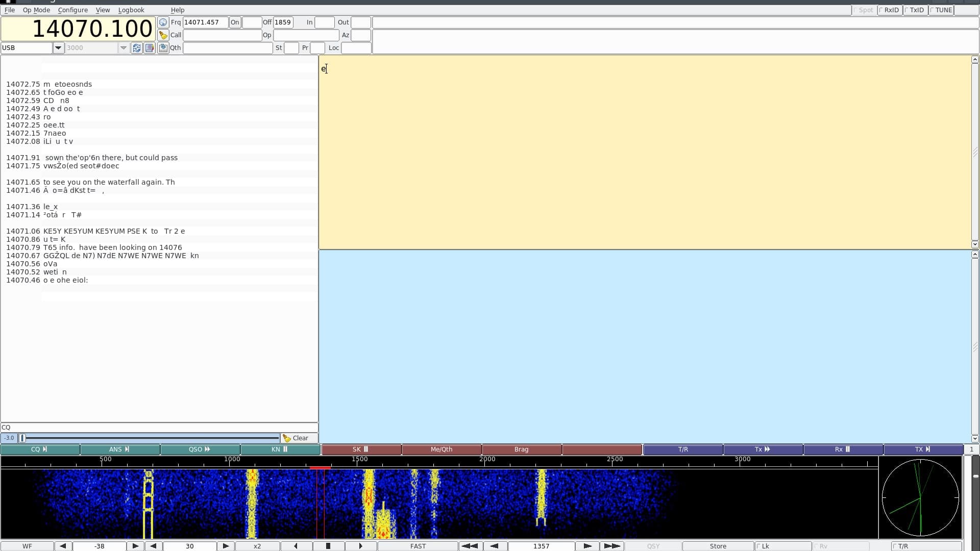Enable the RxID toggle
980x551 pixels.
pos(890,10)
